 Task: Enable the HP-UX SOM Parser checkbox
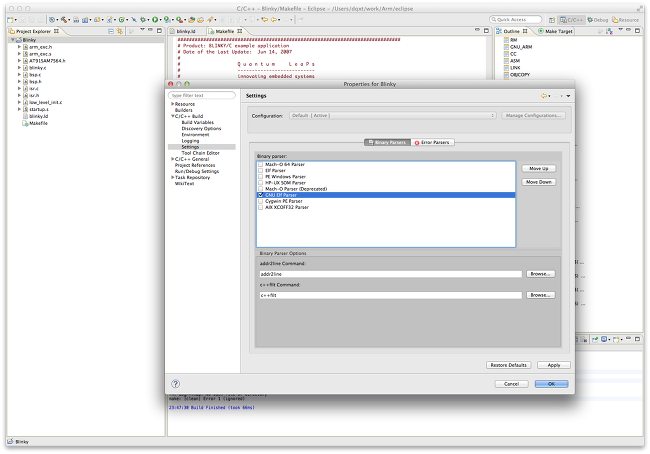261,183
